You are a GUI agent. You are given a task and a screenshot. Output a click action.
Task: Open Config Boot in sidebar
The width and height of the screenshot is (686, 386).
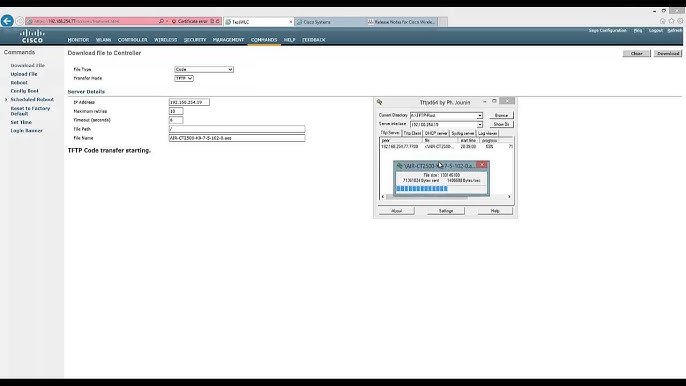(24, 91)
